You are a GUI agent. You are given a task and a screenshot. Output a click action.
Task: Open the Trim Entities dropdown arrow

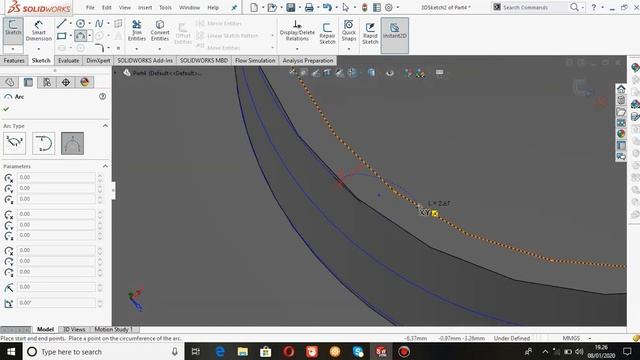[137, 49]
